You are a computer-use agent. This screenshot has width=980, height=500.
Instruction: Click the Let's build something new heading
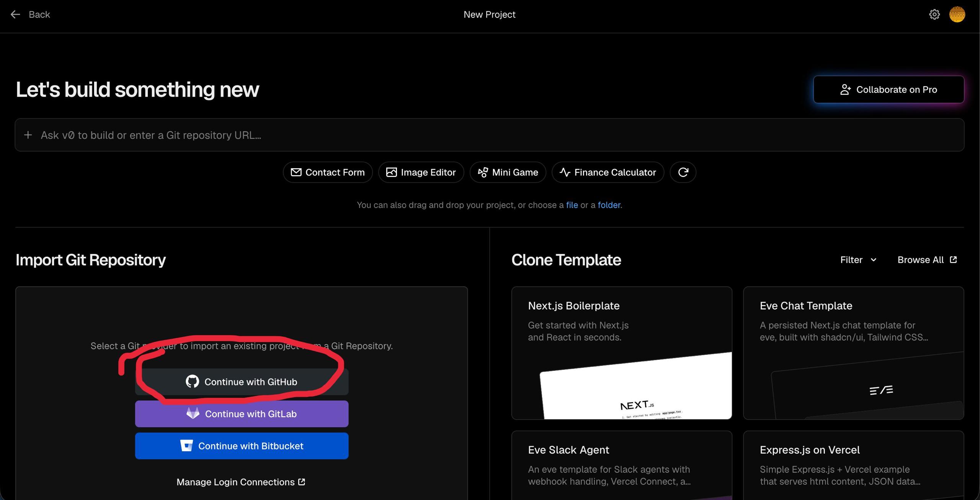coord(137,90)
